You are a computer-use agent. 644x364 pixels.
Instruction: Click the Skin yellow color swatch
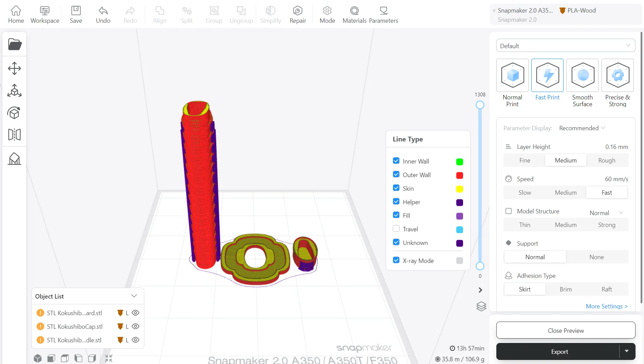point(459,189)
